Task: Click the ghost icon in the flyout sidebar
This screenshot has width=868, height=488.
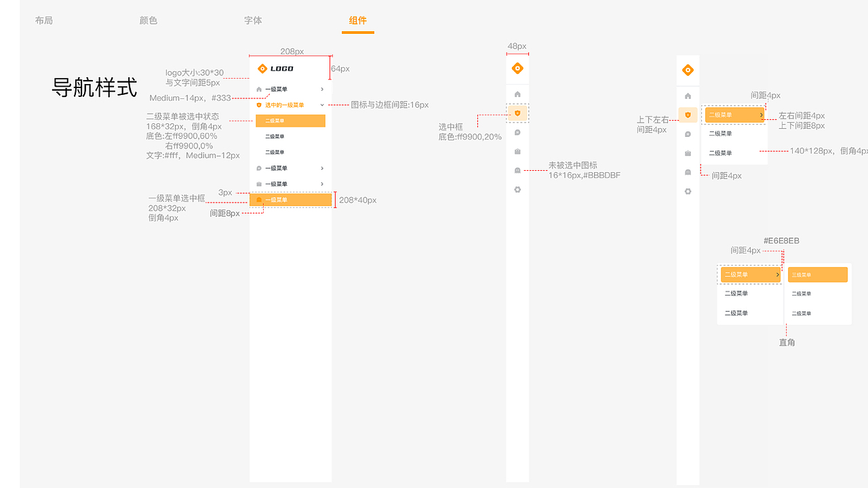Action: click(688, 172)
